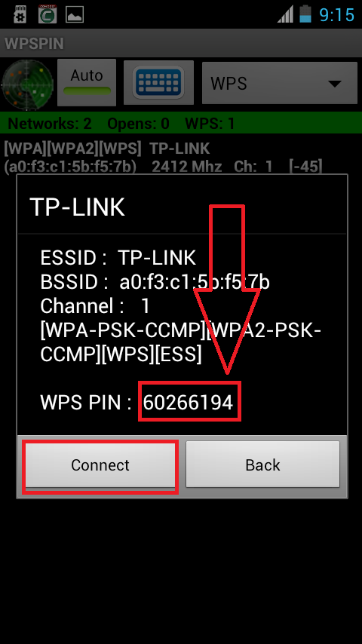Tap the green C app notification icon
Viewport: 362px width, 644px height.
click(x=48, y=14)
